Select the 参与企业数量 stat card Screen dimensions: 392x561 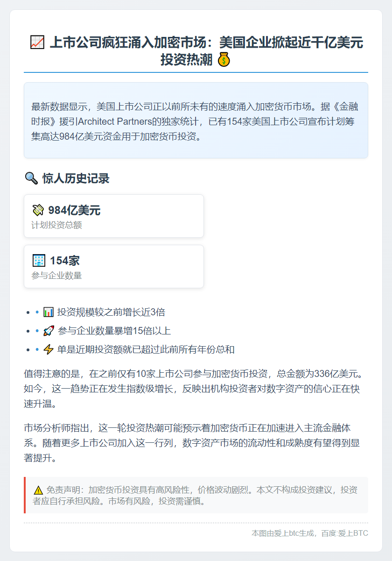114,267
